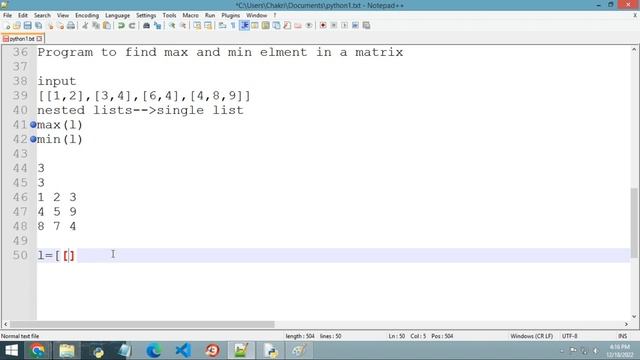
Task: Click the Copy toolbar icon
Action: tap(96, 26)
